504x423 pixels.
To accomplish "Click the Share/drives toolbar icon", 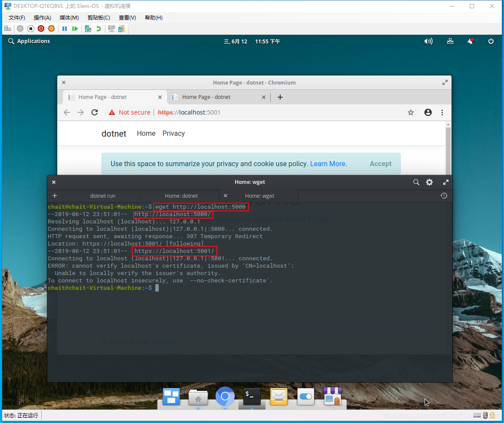I will 121,29.
